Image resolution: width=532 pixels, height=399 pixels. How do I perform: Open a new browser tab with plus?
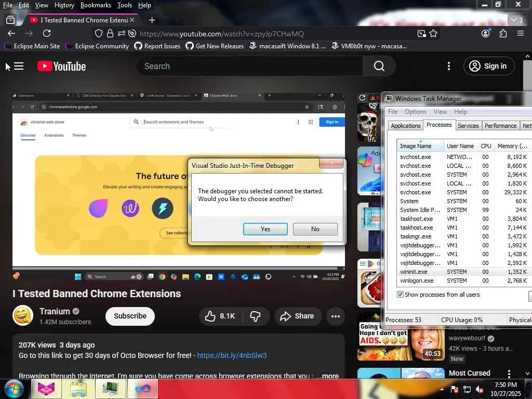pos(152,20)
